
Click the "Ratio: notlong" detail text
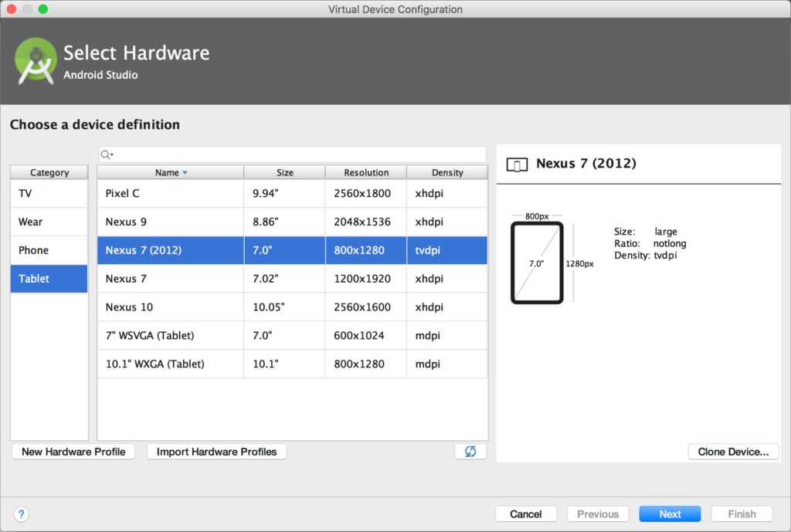(650, 243)
